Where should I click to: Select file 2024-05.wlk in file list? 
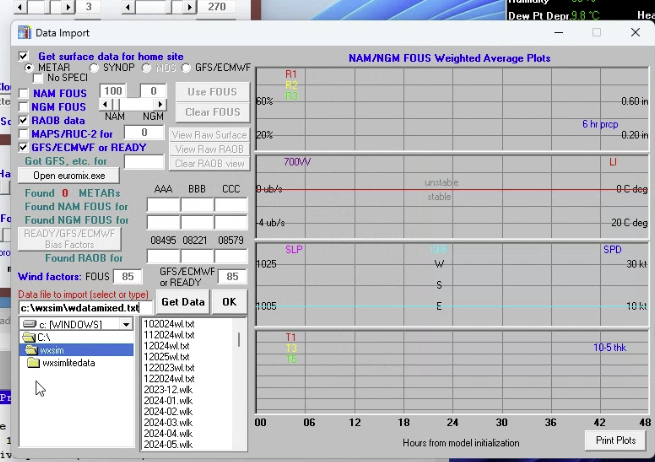click(168, 444)
